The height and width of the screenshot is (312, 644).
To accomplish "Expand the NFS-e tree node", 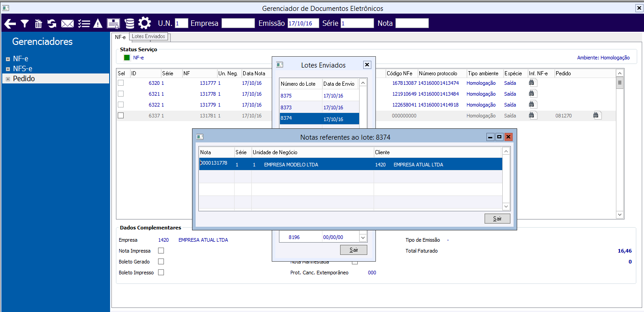I will [x=8, y=69].
